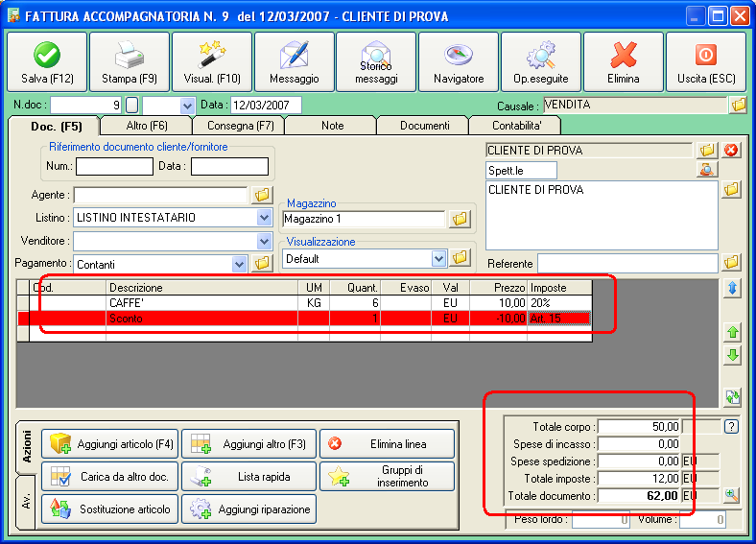Click Lista rapida button
Image resolution: width=756 pixels, height=544 pixels.
click(x=248, y=477)
